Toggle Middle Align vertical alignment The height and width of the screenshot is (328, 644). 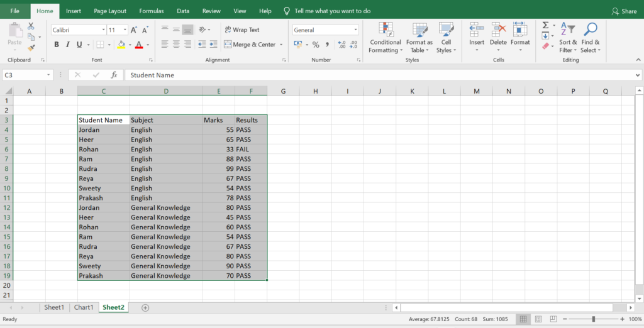coord(176,30)
